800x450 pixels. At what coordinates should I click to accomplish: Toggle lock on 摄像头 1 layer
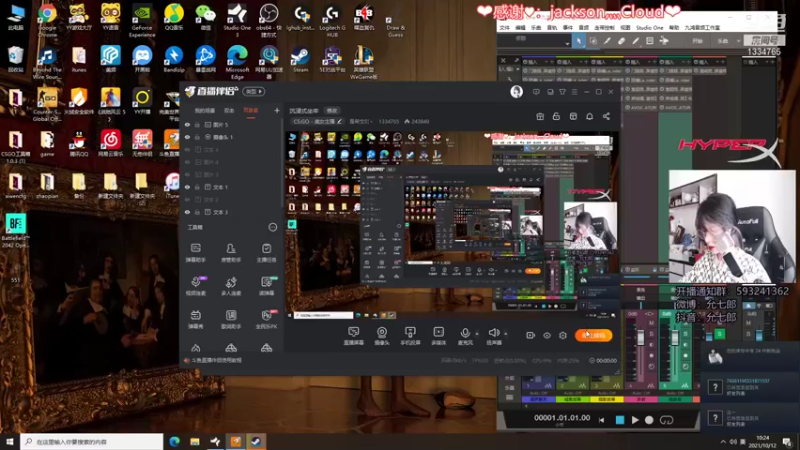pyautogui.click(x=197, y=137)
